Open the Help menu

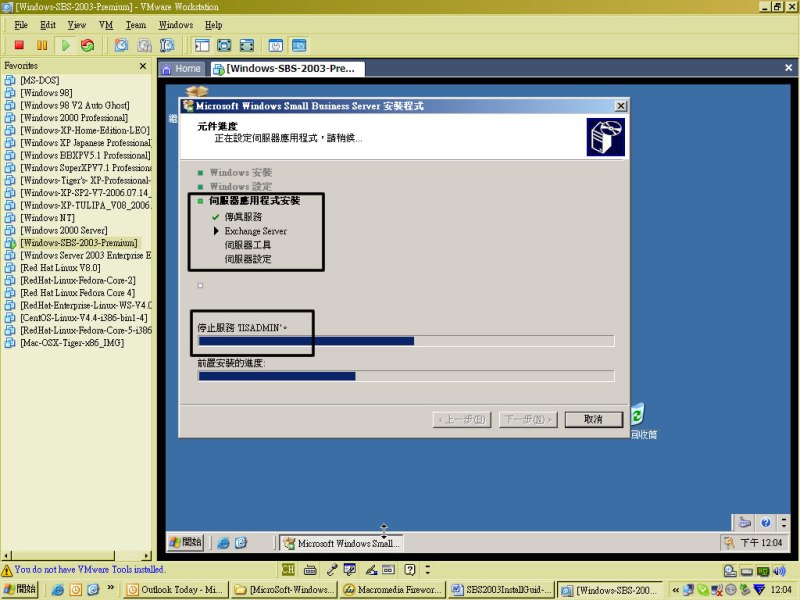click(x=214, y=25)
